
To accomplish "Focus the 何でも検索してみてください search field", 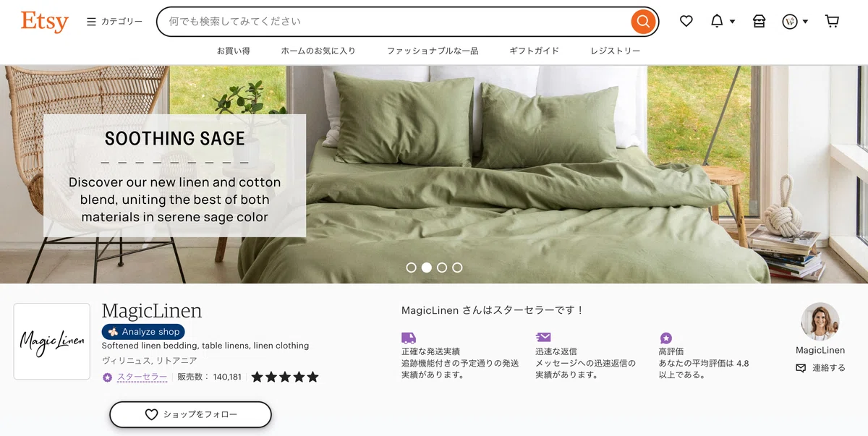I will click(x=394, y=22).
